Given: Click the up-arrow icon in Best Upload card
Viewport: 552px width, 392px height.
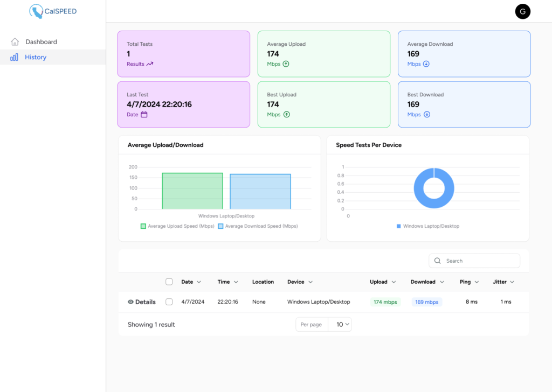Looking at the screenshot, I should [286, 115].
